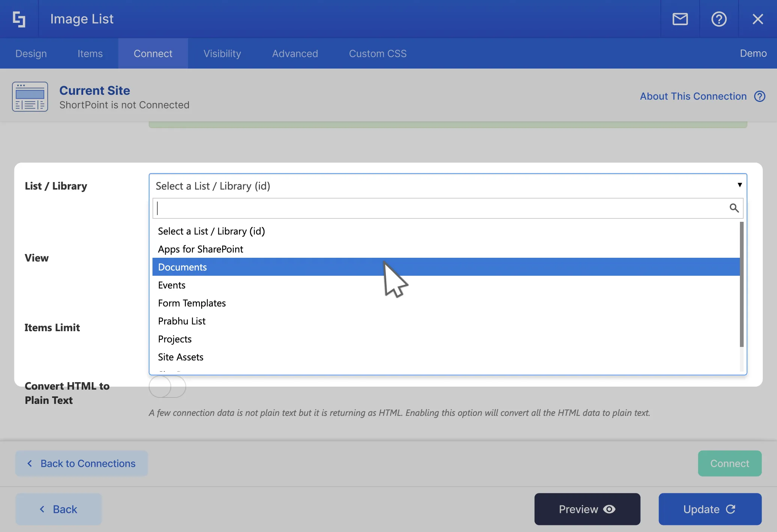Click the Current Site connection icon
This screenshot has width=777, height=532.
click(x=30, y=97)
